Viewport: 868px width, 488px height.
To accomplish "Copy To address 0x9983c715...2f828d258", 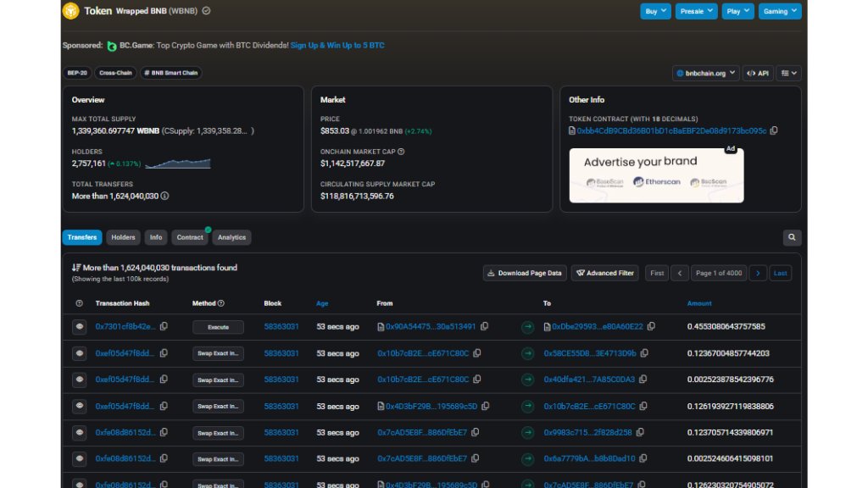I will [640, 432].
